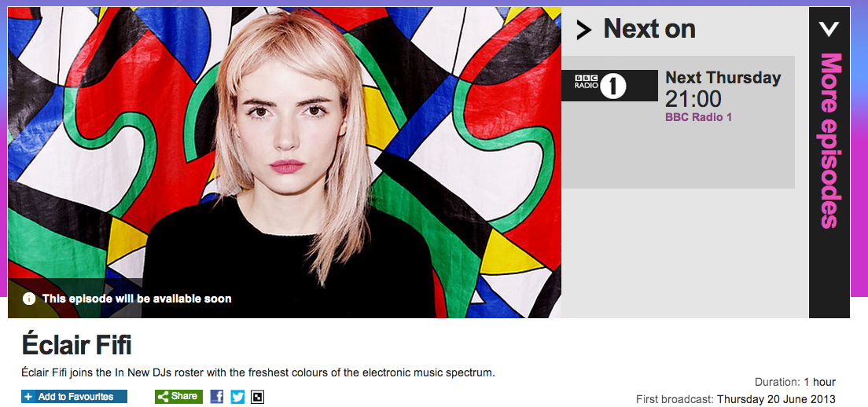The height and width of the screenshot is (407, 868).
Task: Click the BBC Radio 1 logo
Action: (609, 86)
